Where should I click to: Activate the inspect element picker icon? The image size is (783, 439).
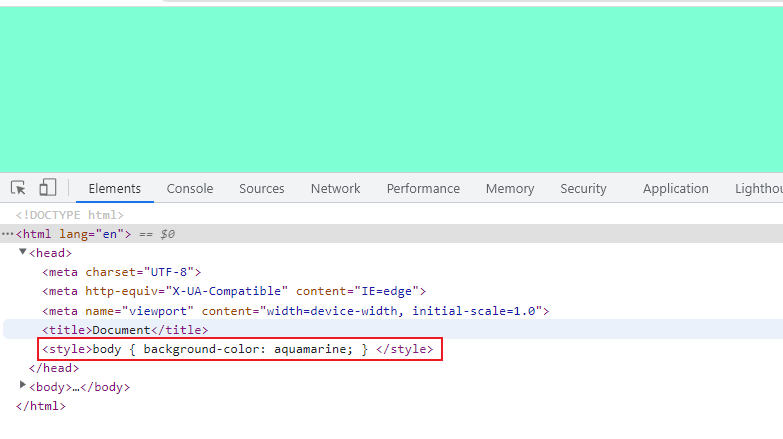coord(18,188)
